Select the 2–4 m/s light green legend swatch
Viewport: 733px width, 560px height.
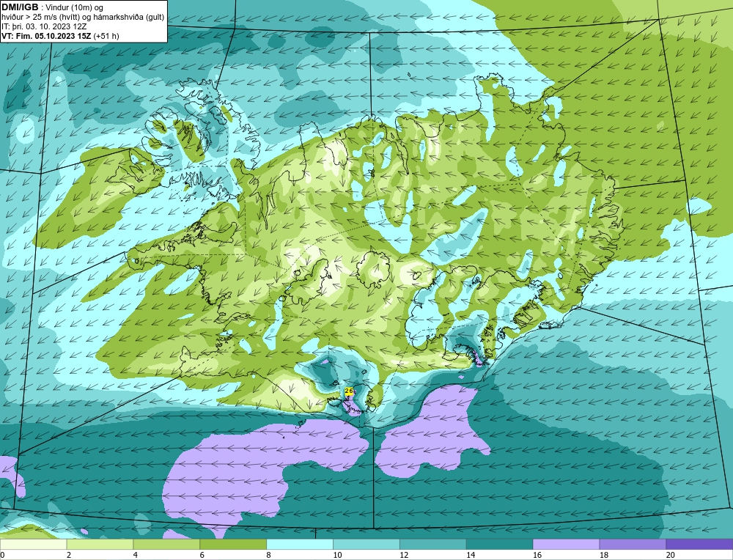coord(100,545)
